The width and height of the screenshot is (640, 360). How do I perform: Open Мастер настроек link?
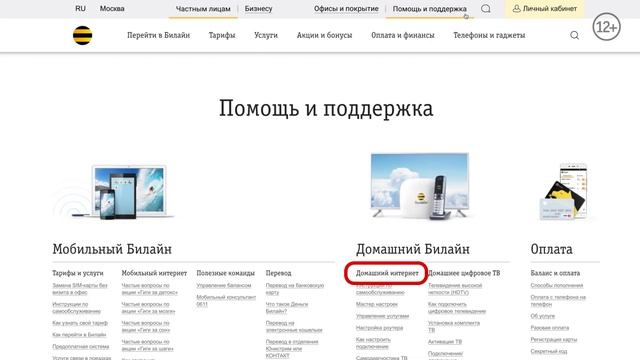377,304
